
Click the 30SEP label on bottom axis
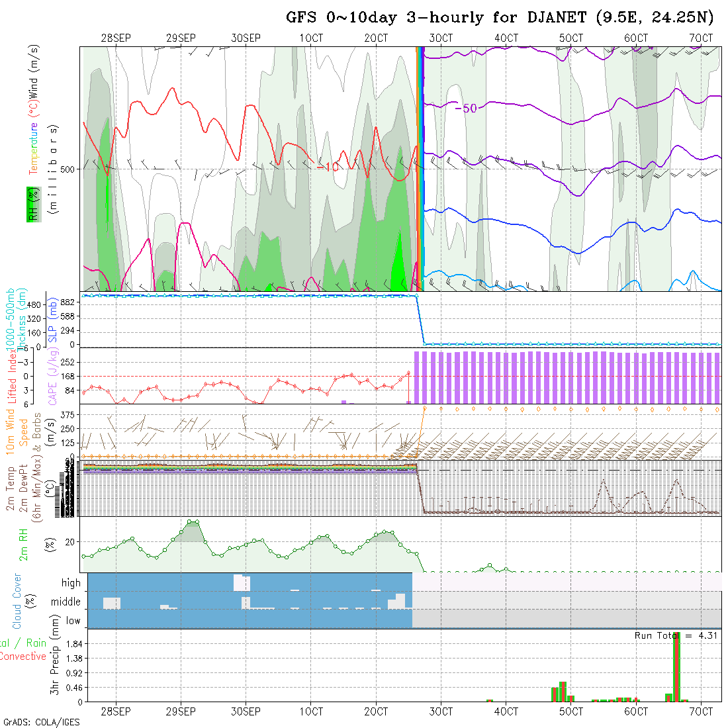[x=246, y=711]
